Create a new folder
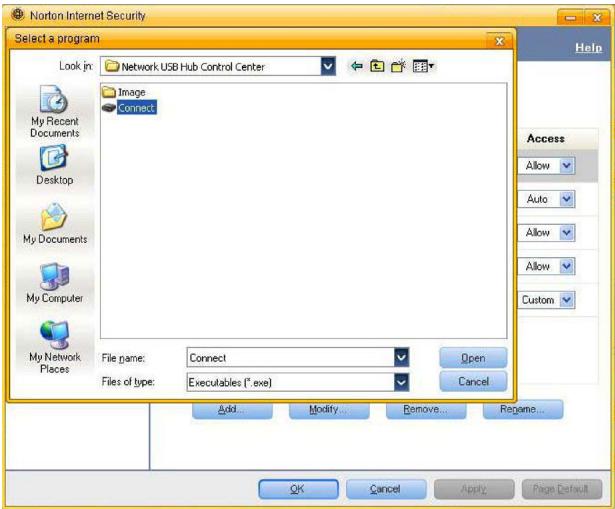The image size is (615, 509). tap(398, 66)
